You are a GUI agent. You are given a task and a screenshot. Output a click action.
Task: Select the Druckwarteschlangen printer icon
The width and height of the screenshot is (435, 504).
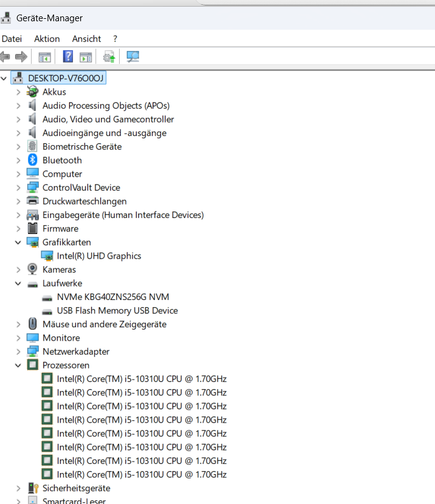coord(32,201)
